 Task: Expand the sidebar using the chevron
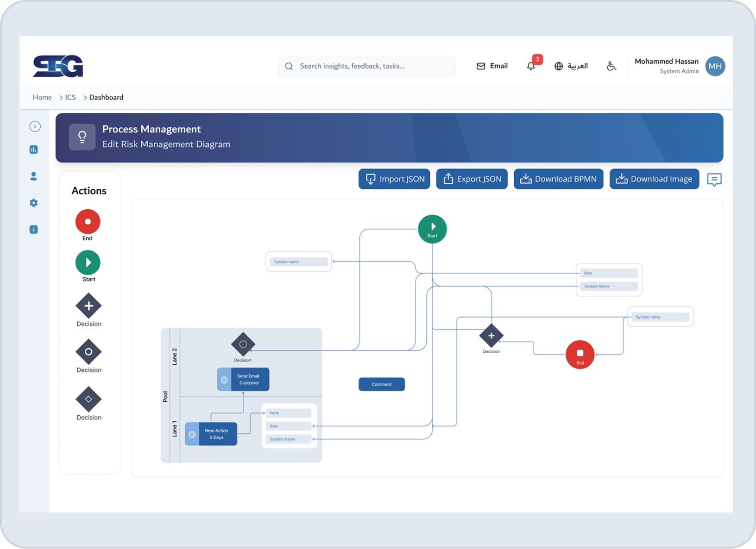tap(35, 126)
